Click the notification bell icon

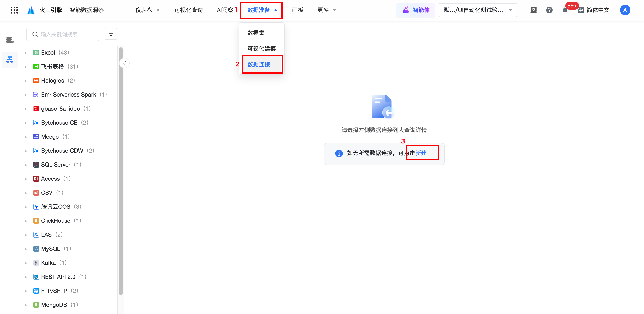tap(565, 10)
